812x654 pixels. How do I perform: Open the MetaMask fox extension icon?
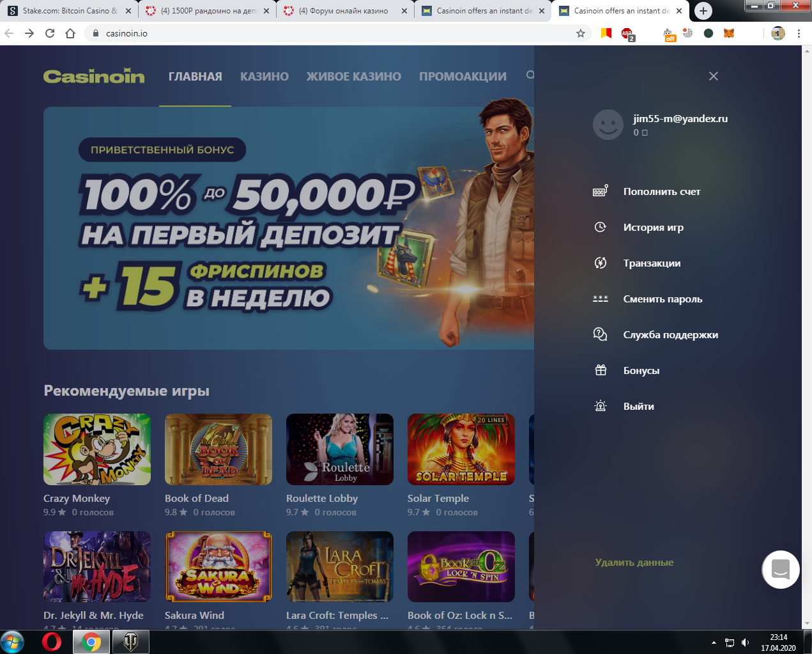click(729, 33)
